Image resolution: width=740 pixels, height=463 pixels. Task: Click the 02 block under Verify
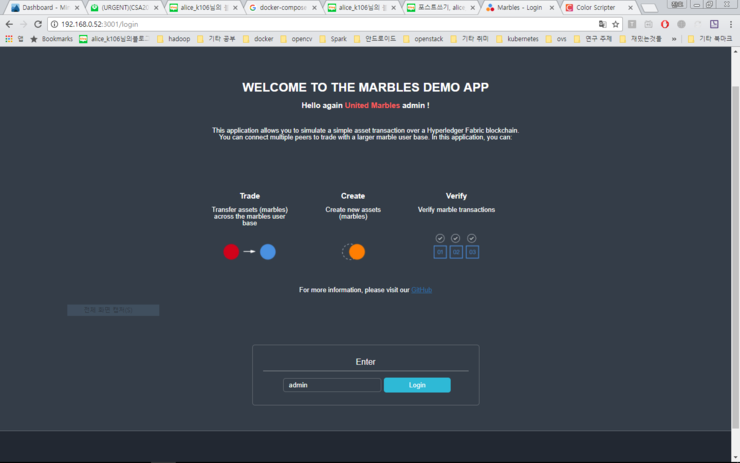coord(456,252)
